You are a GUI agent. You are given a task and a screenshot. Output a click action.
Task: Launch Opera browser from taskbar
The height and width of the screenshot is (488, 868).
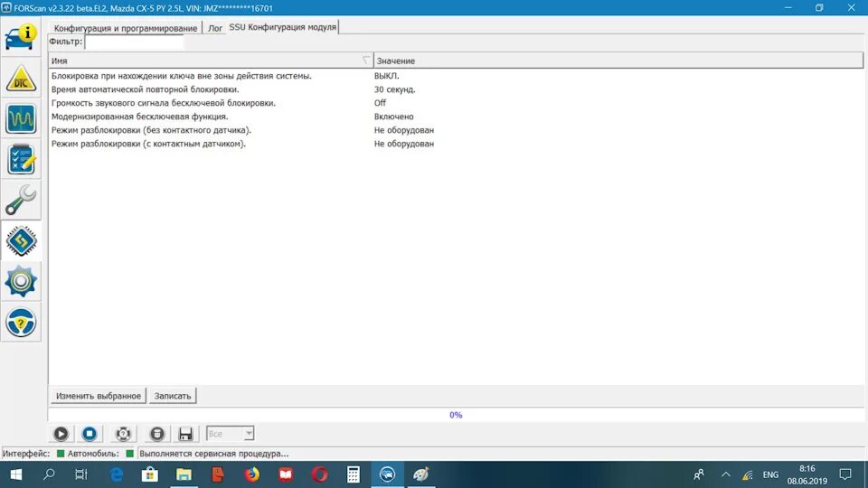coord(319,474)
